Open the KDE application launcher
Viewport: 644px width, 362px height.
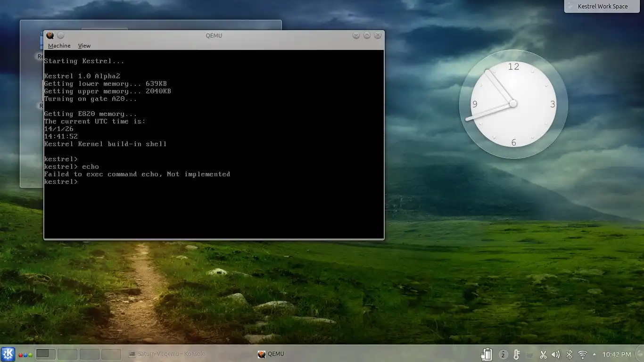tap(8, 354)
